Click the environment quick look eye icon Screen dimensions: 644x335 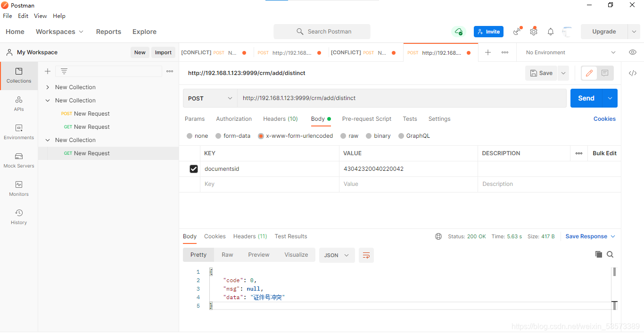(x=633, y=52)
